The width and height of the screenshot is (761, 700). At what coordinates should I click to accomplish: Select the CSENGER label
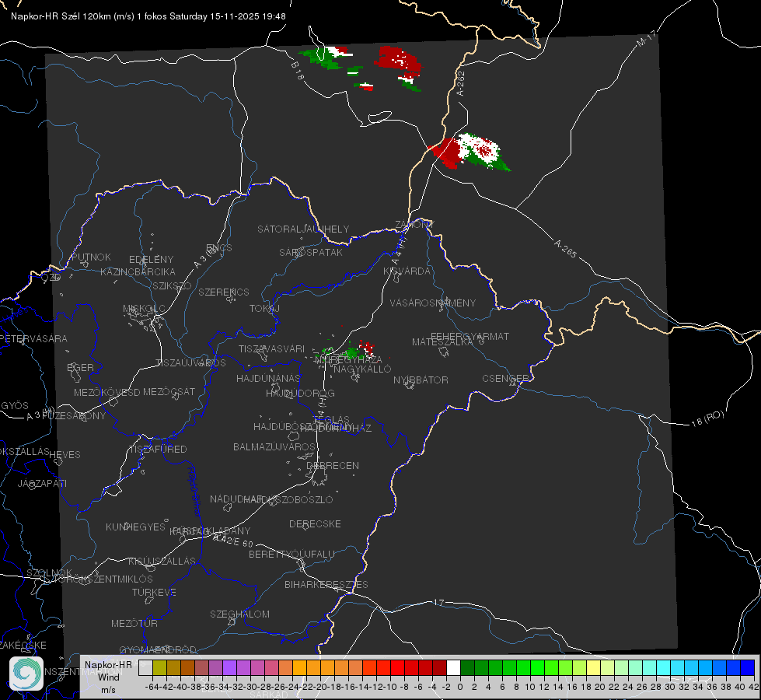505,379
